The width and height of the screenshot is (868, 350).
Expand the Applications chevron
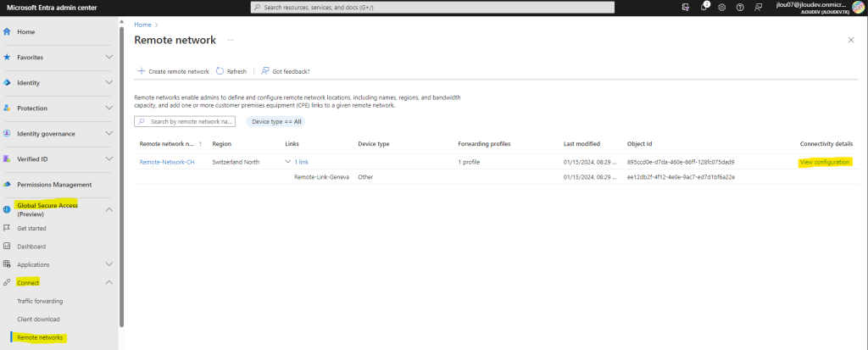point(109,264)
